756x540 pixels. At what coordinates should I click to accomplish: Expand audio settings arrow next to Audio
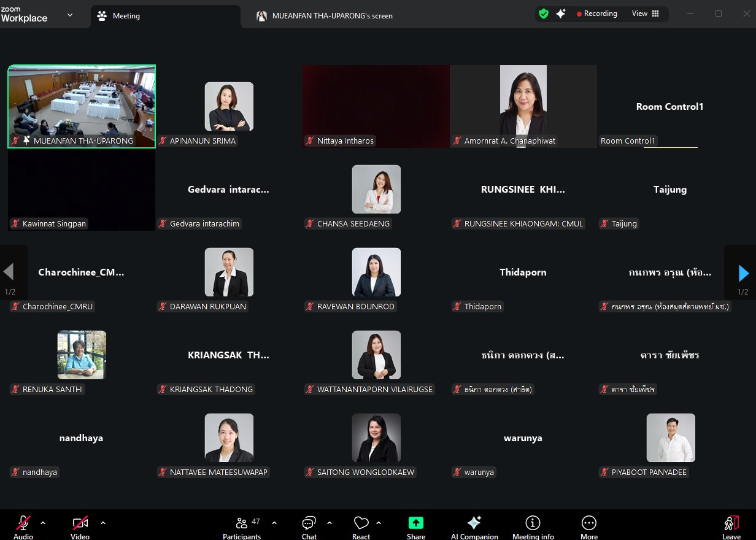coord(43,523)
